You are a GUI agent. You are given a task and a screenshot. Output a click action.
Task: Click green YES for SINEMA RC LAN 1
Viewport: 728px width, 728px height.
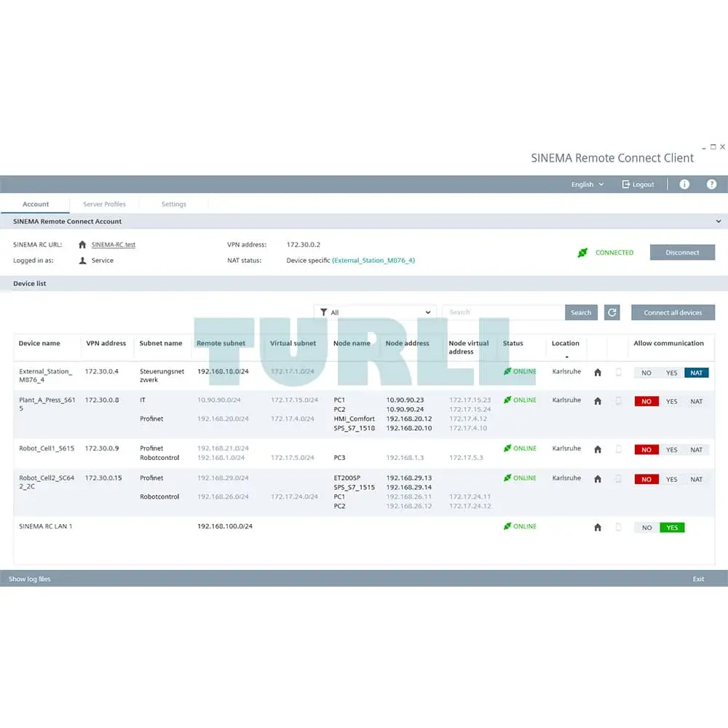click(x=672, y=528)
